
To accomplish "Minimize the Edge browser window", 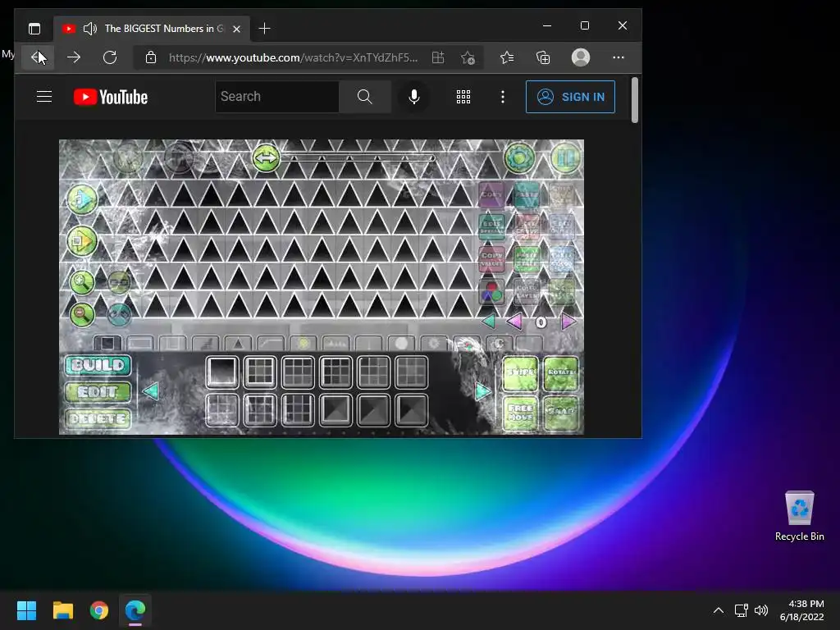I will click(x=547, y=25).
